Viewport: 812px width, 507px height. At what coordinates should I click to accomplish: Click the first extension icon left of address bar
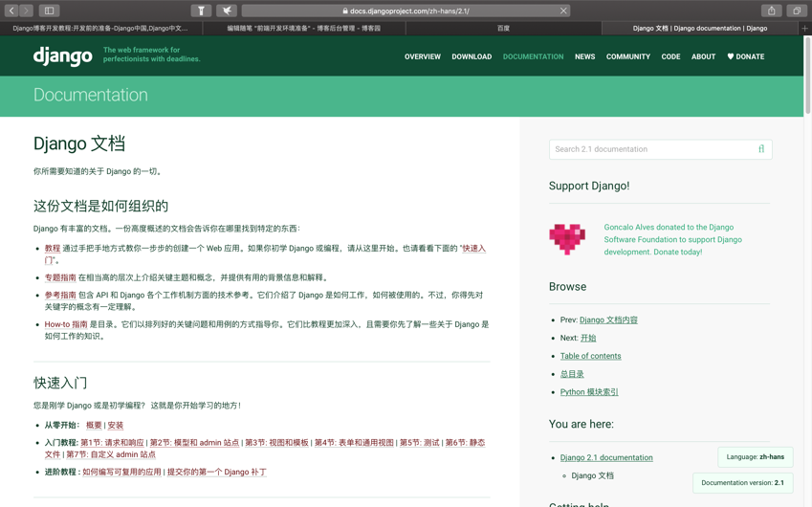(201, 11)
